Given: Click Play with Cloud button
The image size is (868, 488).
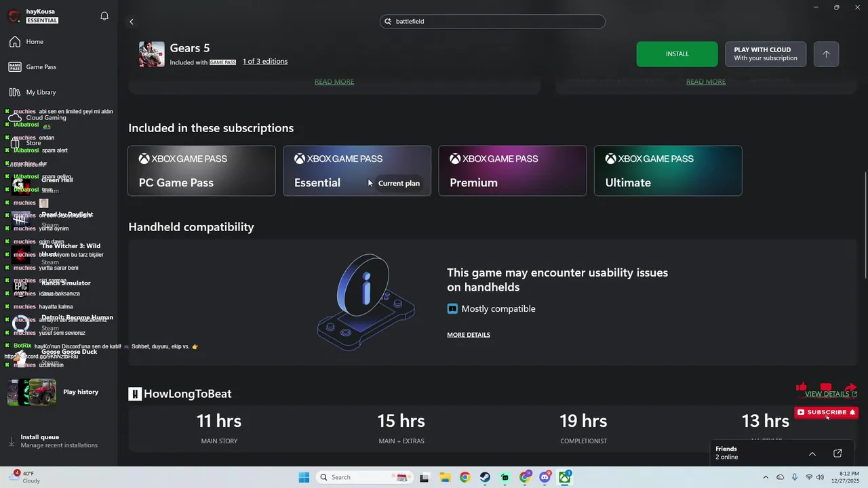Looking at the screenshot, I should pos(766,54).
